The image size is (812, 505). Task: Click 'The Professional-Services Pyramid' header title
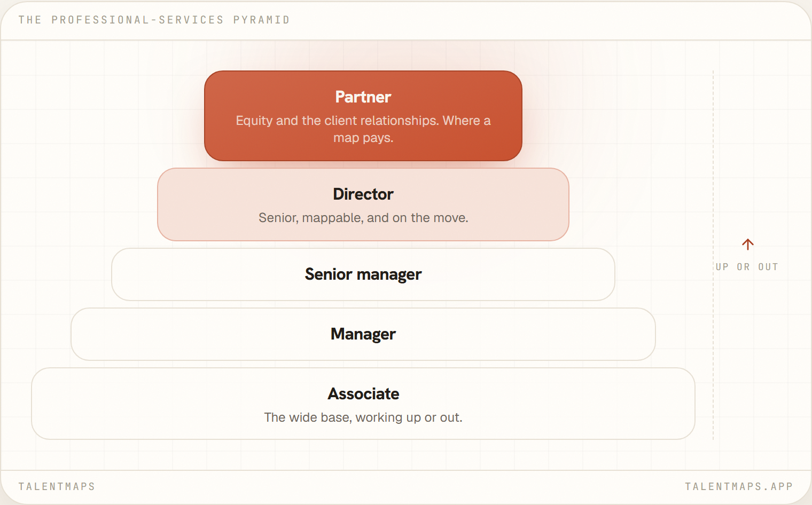pos(154,20)
